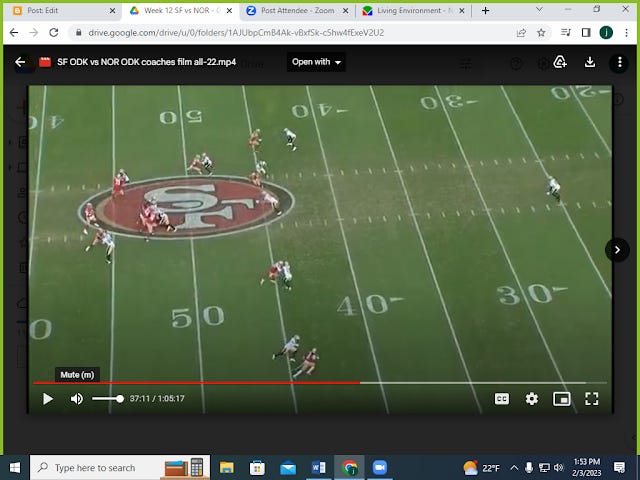Open notification center icon
This screenshot has width=640, height=480.
point(619,468)
